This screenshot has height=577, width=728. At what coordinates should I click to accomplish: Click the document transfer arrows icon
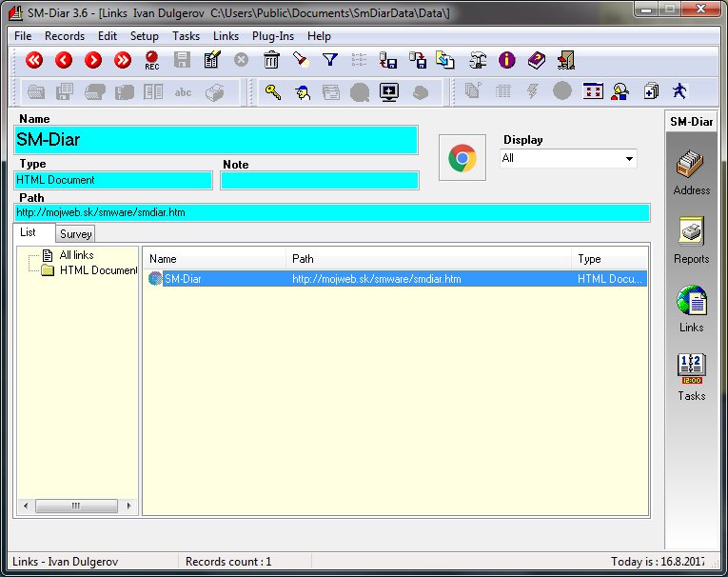point(445,60)
